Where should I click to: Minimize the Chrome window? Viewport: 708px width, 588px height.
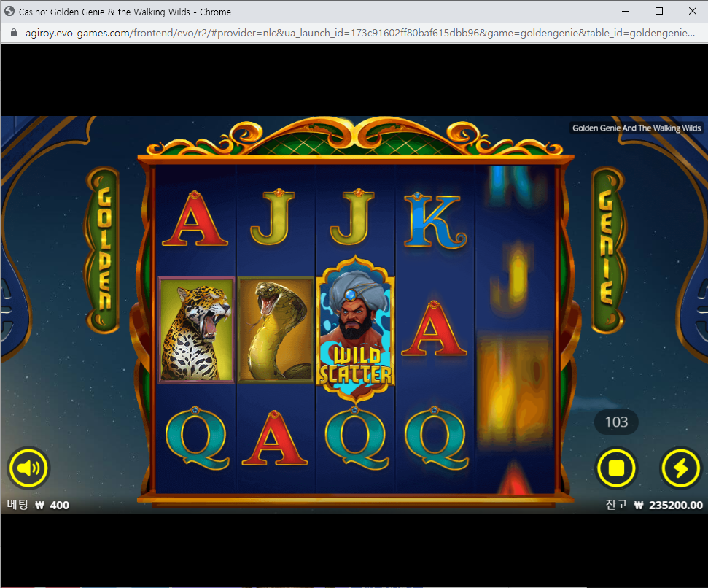point(626,11)
